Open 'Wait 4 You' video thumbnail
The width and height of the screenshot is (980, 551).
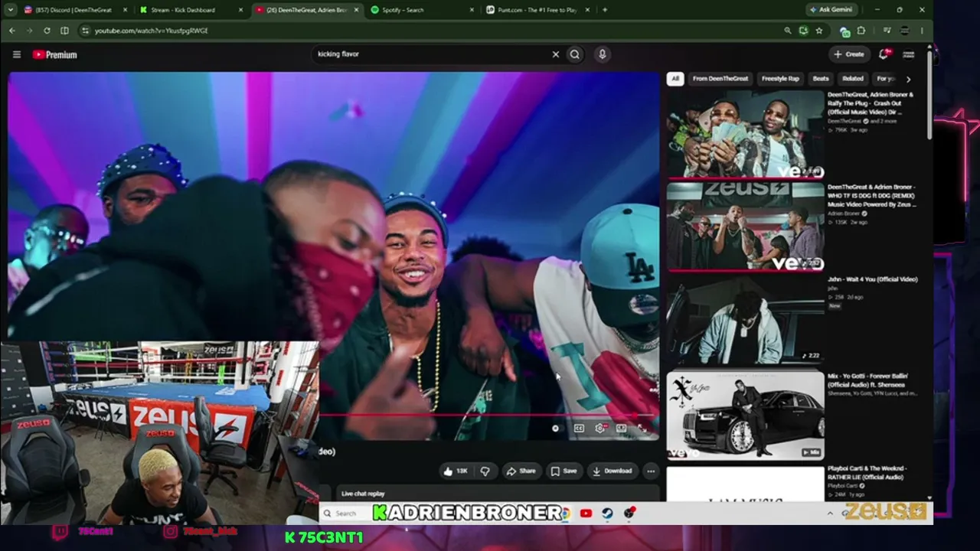coord(745,319)
